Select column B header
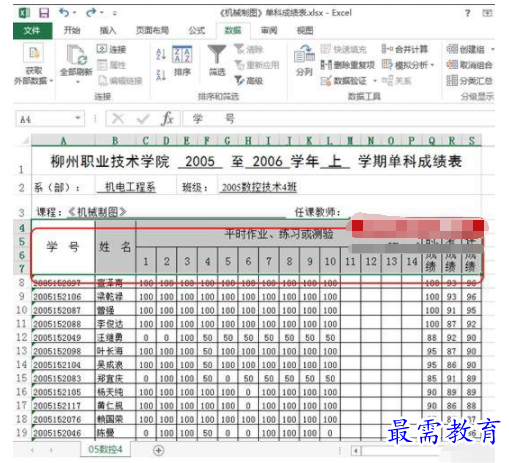The width and height of the screenshot is (509, 463). [115, 141]
